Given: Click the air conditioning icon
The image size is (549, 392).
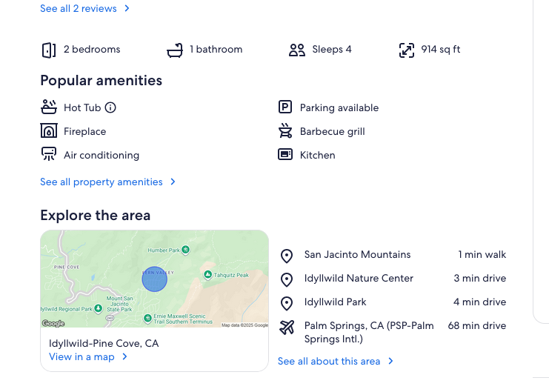Looking at the screenshot, I should pyautogui.click(x=49, y=155).
